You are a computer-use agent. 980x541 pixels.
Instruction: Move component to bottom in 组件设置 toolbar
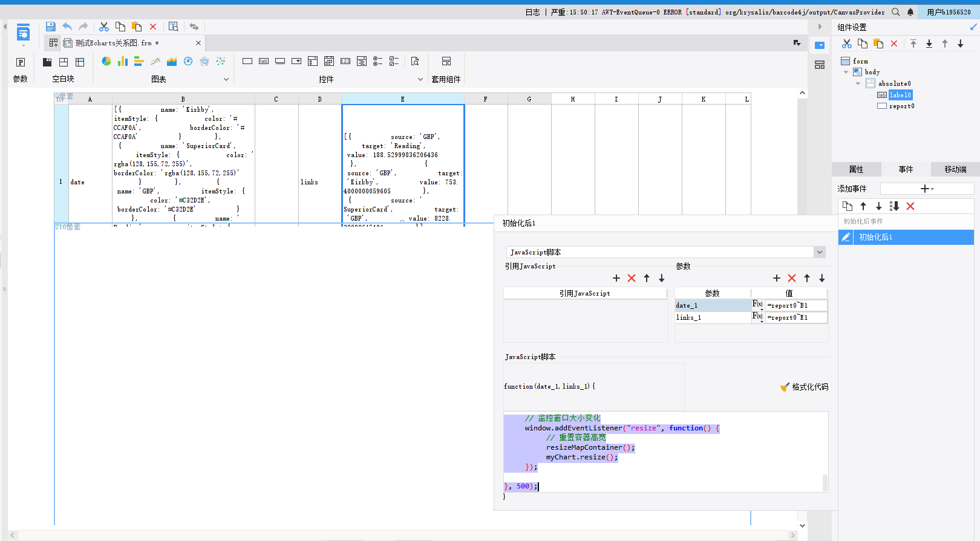point(929,44)
